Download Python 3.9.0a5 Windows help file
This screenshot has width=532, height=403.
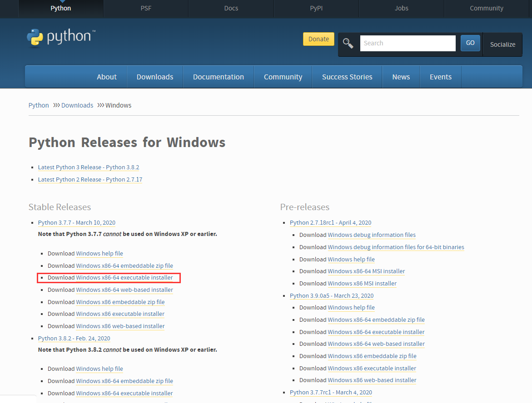click(x=351, y=307)
